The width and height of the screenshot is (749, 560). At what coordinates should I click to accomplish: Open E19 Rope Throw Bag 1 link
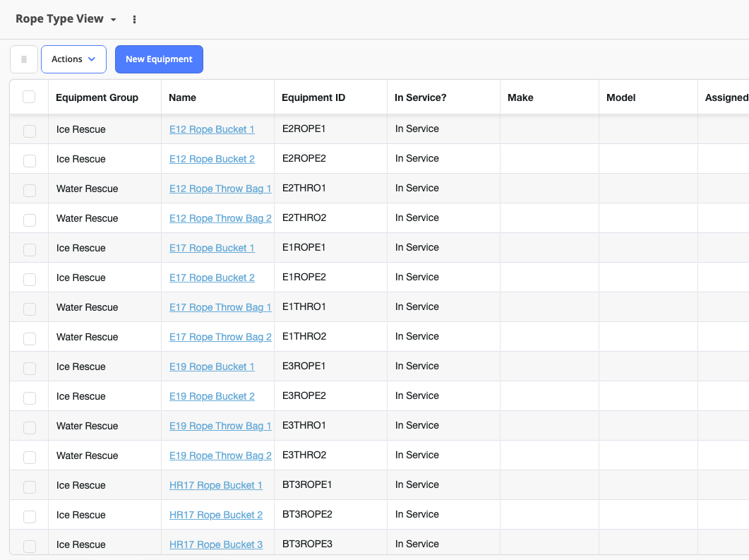[x=221, y=426]
